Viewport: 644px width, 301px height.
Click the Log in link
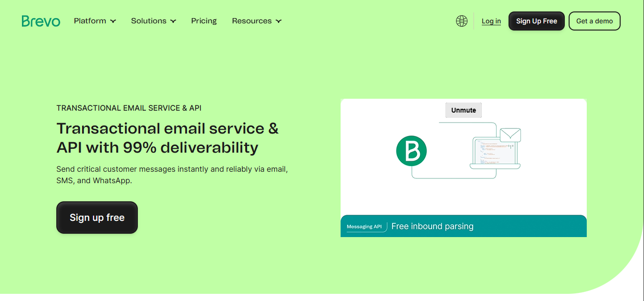[x=491, y=21]
